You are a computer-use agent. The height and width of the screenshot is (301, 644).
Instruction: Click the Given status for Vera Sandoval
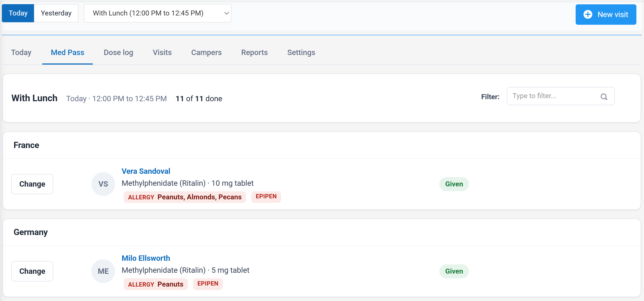(454, 184)
